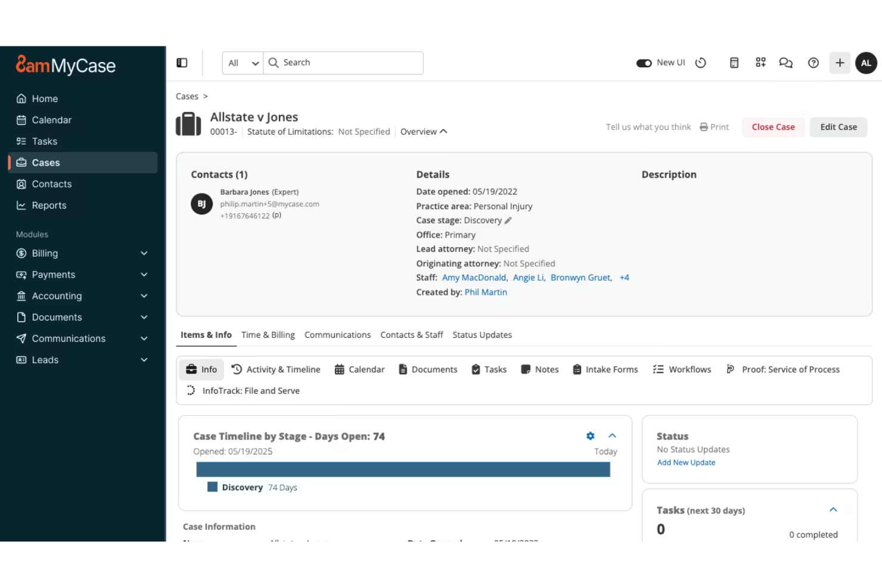Focus the Search input field

343,63
